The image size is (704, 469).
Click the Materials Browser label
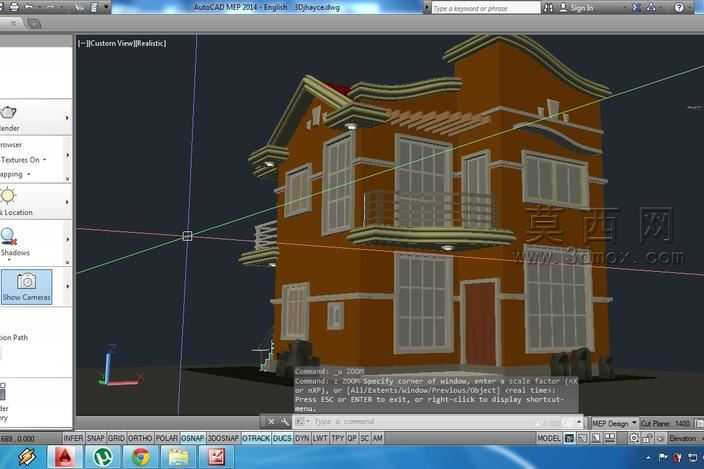coord(11,145)
